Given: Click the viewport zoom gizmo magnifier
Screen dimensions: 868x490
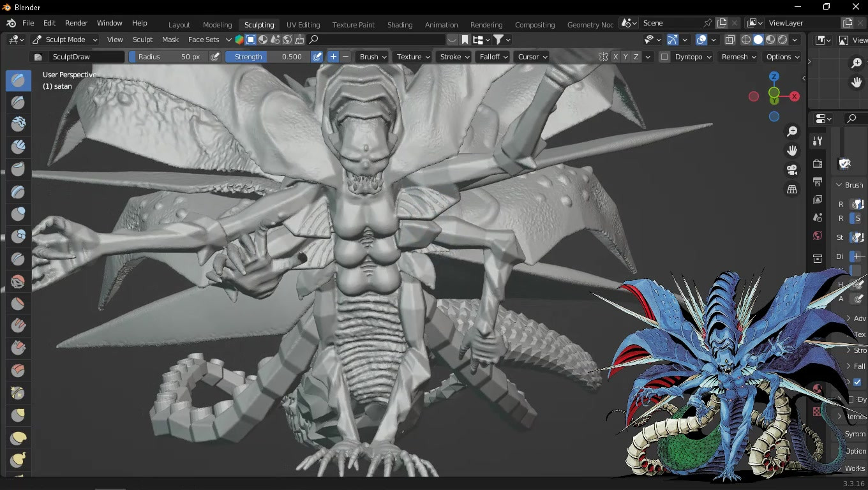Looking at the screenshot, I should (x=792, y=131).
